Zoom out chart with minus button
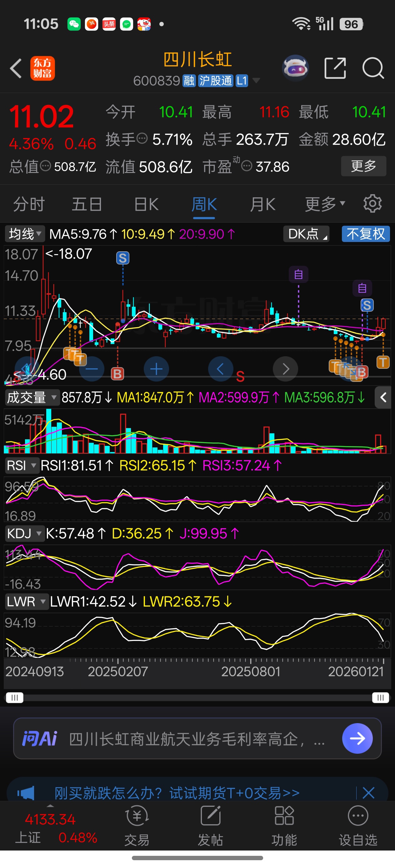The image size is (395, 868). click(92, 369)
